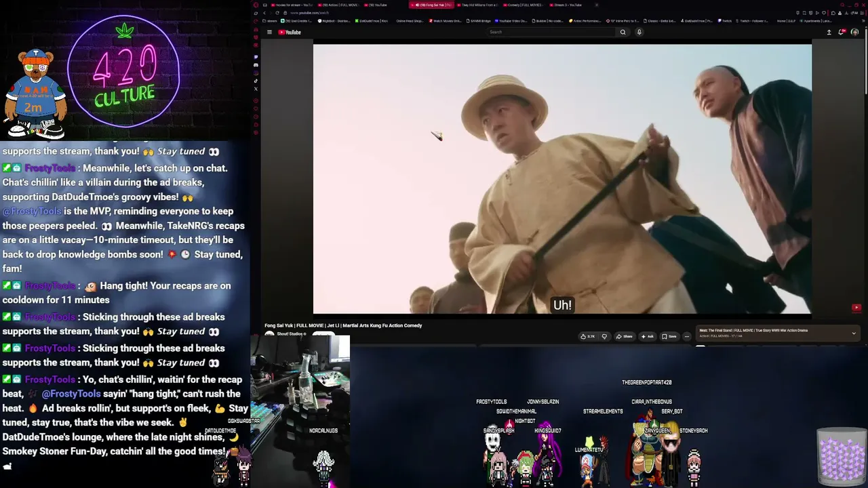Open more actions ellipsis under the video
Screen dimensions: 868x488
(x=686, y=336)
